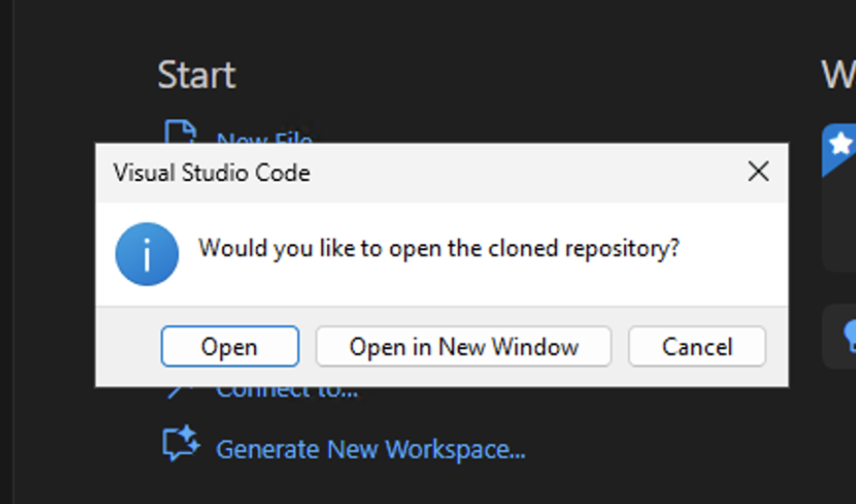Click the lightbulb icon on the second walkthrough
The width and height of the screenshot is (856, 504).
click(x=849, y=334)
